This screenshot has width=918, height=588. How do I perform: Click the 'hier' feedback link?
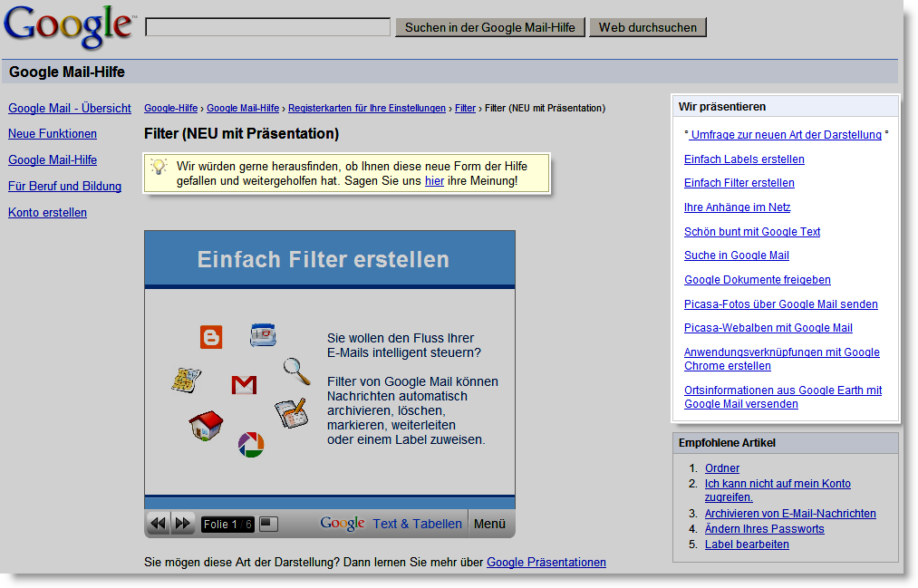point(434,181)
